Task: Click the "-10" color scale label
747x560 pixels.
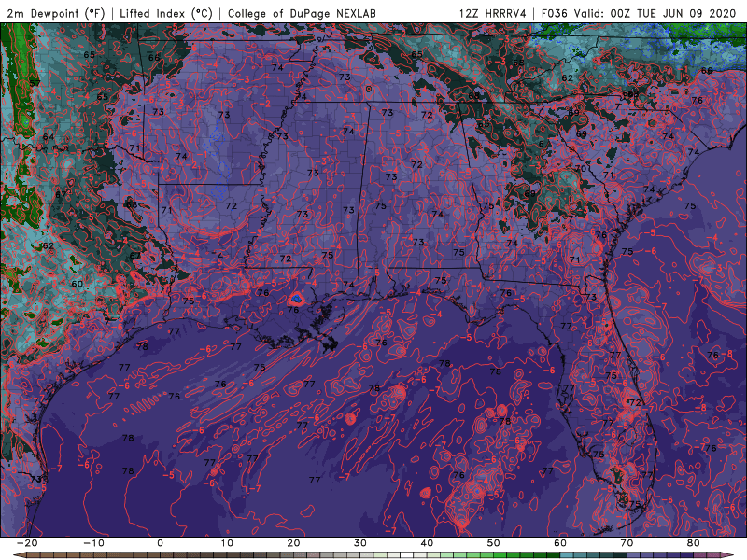Action: [x=93, y=543]
